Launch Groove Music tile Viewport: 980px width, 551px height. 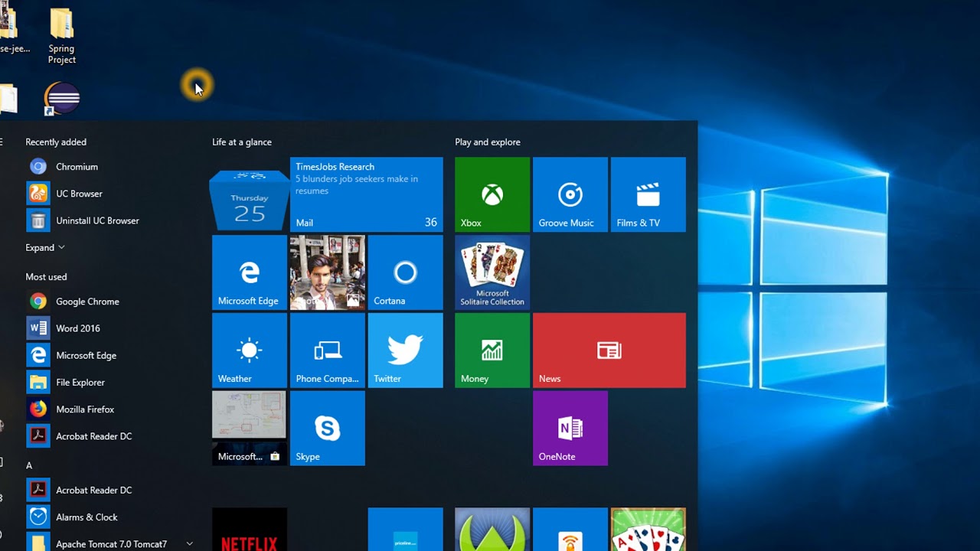pos(570,194)
